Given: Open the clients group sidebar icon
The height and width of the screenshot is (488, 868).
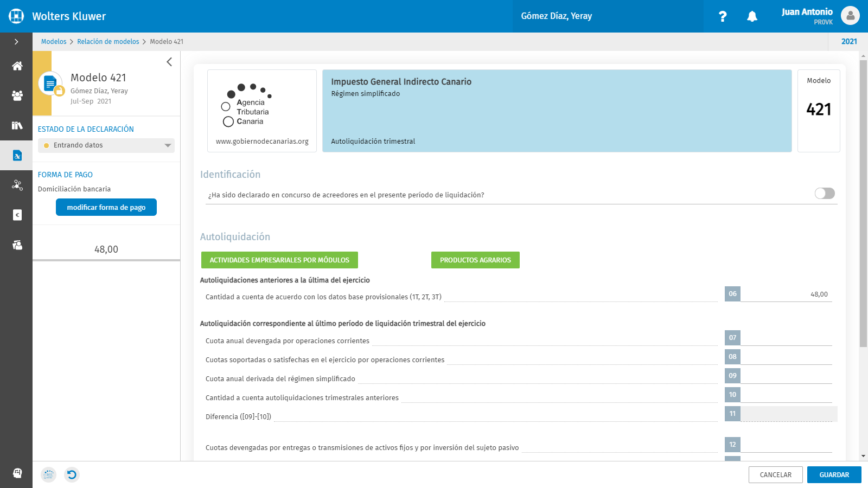Looking at the screenshot, I should (17, 96).
